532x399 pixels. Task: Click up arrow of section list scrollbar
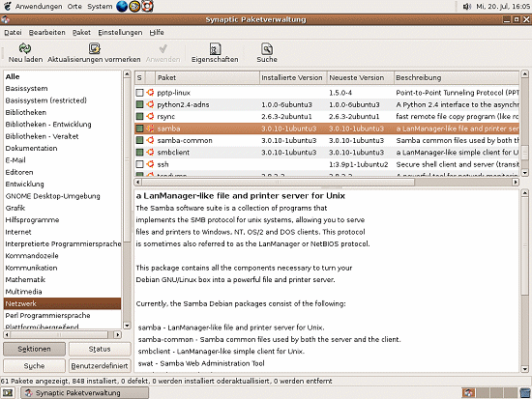[x=127, y=73]
